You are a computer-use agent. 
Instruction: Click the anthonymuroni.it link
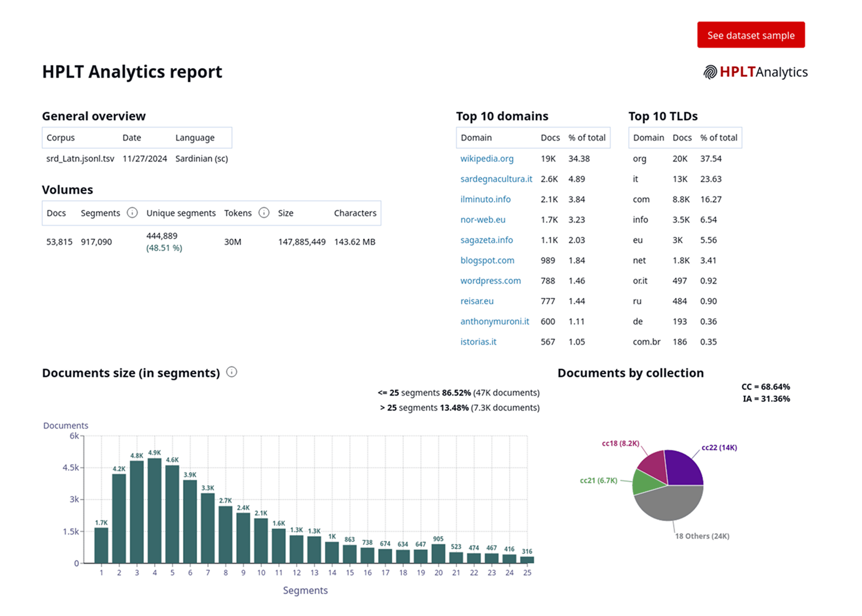495,321
